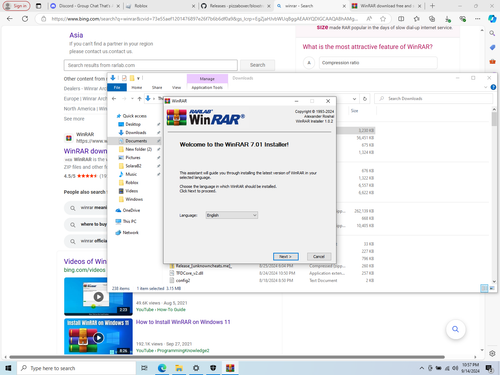Click Explorer's back navigation arrow
The image size is (500, 375).
pos(114,98)
